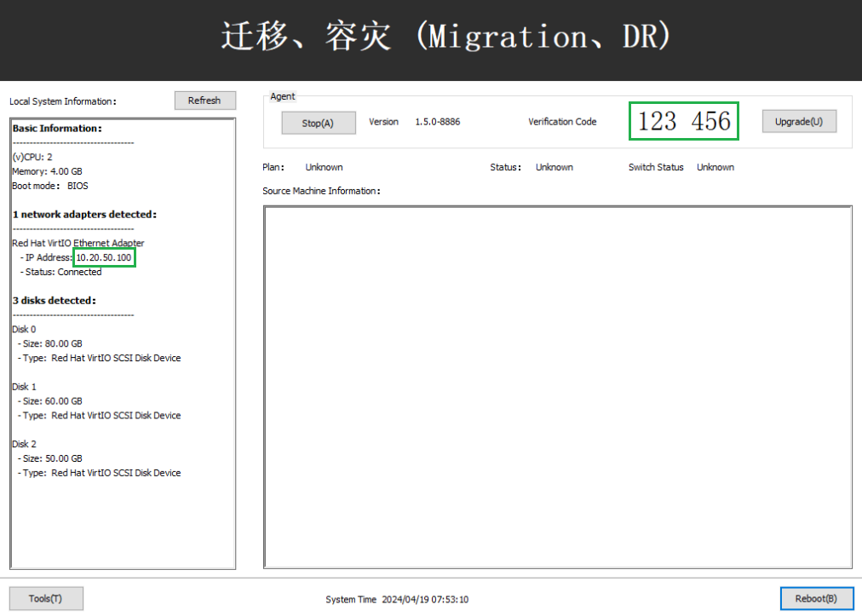Click the network Status: Connected line
The width and height of the screenshot is (862, 616).
(60, 272)
